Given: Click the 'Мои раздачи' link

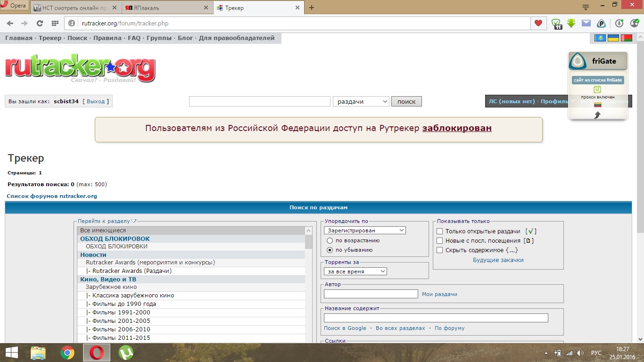Looking at the screenshot, I should [439, 294].
